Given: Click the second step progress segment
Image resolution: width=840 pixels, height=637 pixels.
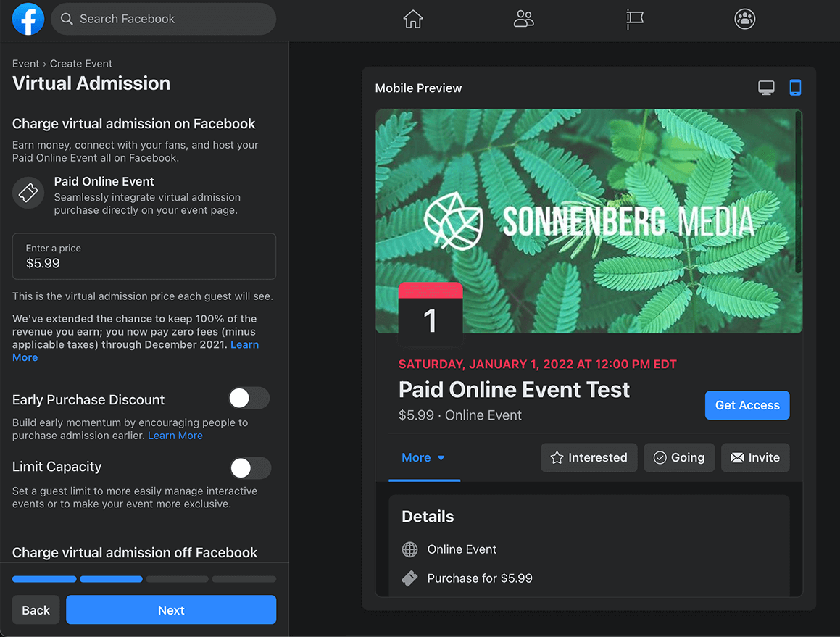Looking at the screenshot, I should tap(111, 579).
